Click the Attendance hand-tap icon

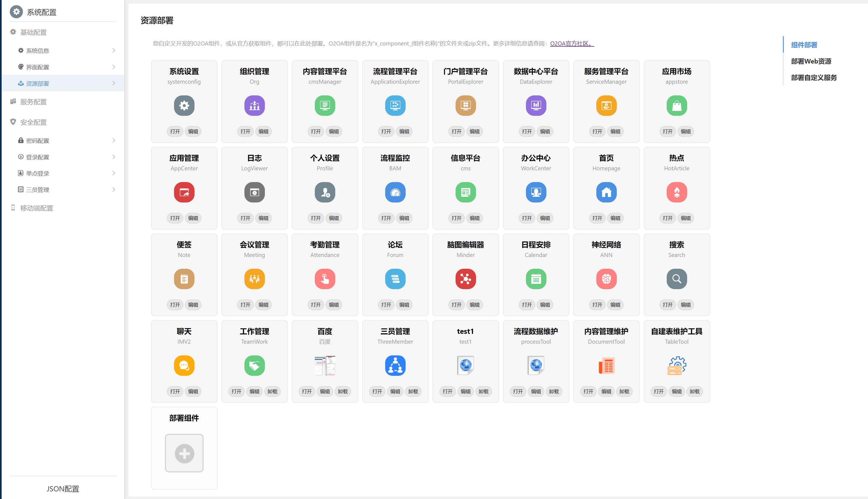tap(324, 279)
